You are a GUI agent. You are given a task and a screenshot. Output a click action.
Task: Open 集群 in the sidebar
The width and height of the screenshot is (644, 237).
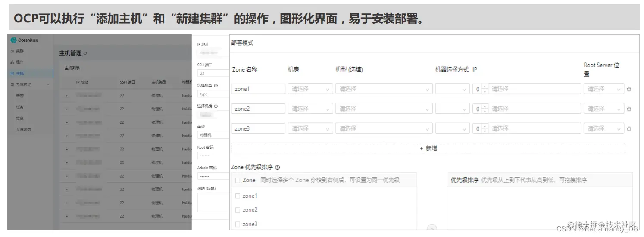[20, 51]
